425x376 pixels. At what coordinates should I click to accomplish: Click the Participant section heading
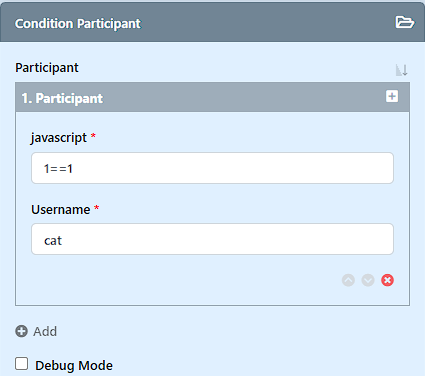(47, 68)
